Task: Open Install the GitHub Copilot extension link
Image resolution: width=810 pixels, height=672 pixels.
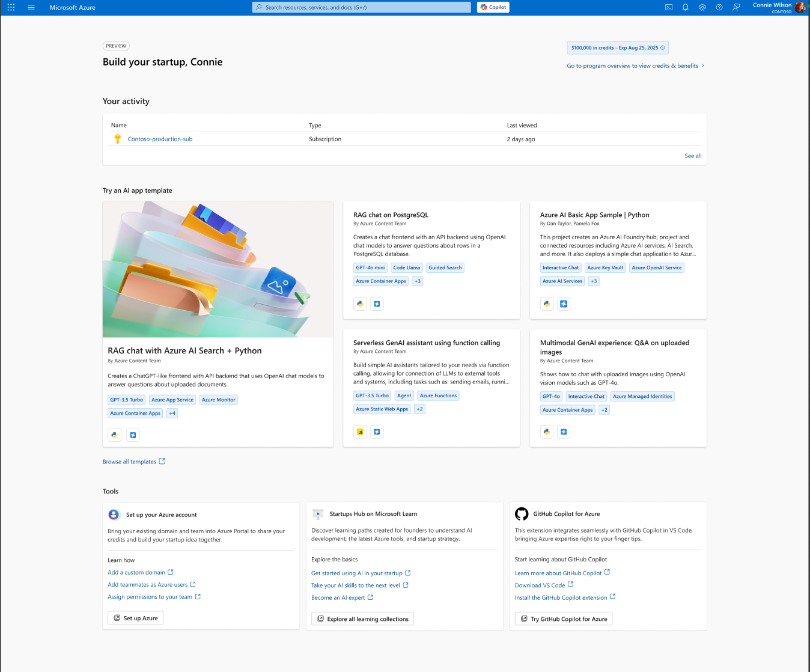Action: click(565, 598)
